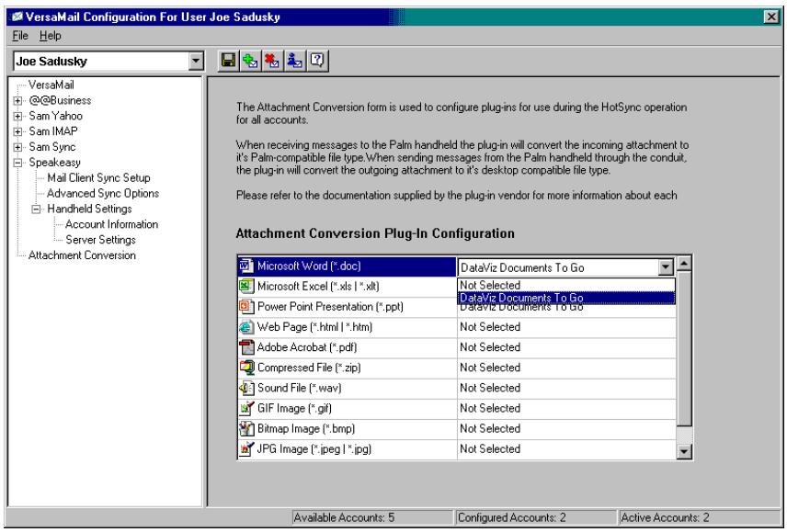Click the JPG Image file type icon
The image size is (787, 532).
pyautogui.click(x=246, y=448)
